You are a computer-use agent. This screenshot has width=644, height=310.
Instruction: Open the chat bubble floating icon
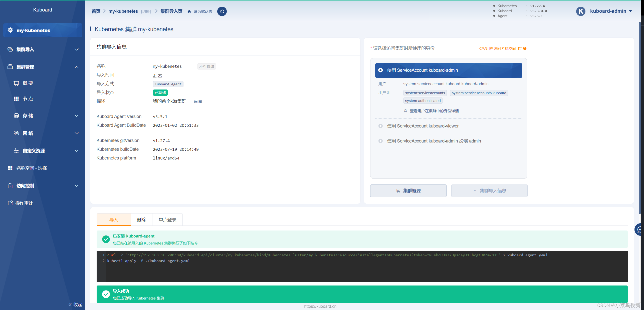(639, 229)
